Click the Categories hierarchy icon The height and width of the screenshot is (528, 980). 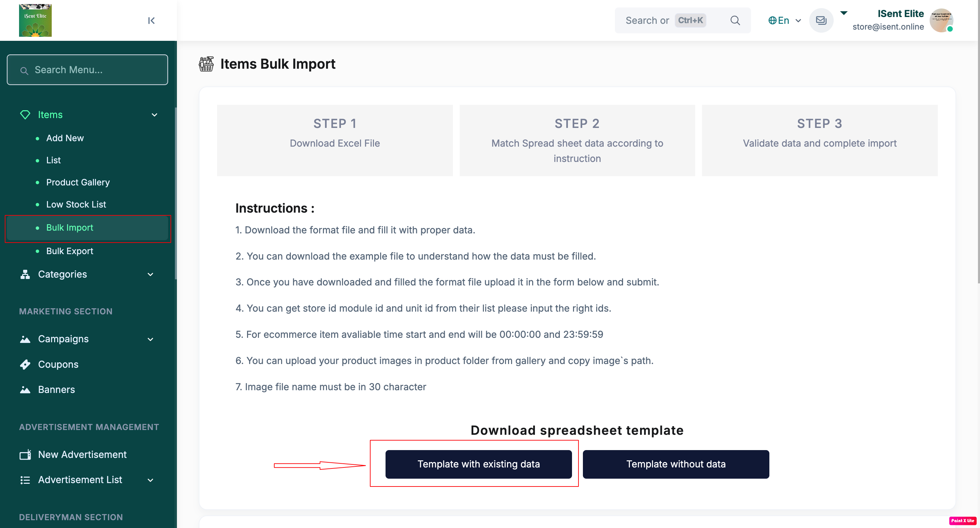(25, 274)
